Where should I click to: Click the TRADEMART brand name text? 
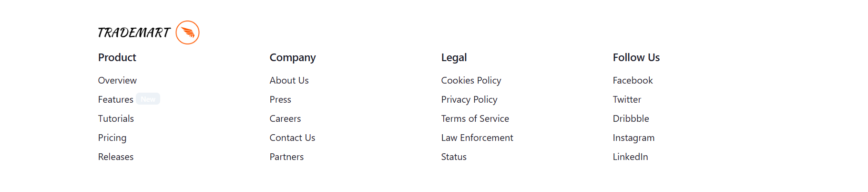[x=134, y=32]
